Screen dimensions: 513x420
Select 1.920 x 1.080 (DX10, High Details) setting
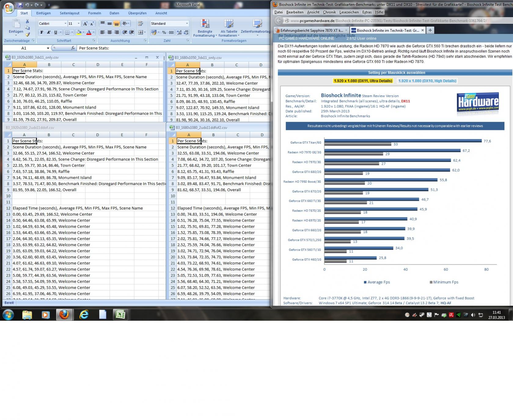427,81
